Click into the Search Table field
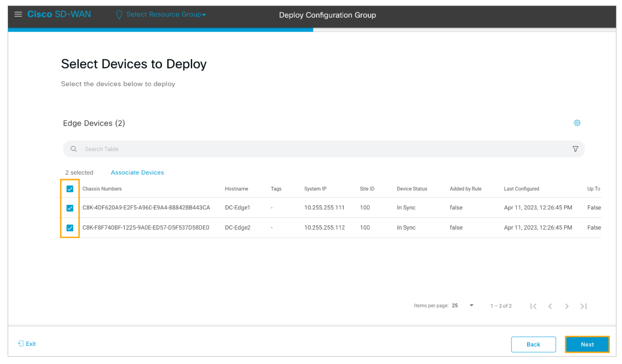The image size is (622, 364). pos(317,149)
